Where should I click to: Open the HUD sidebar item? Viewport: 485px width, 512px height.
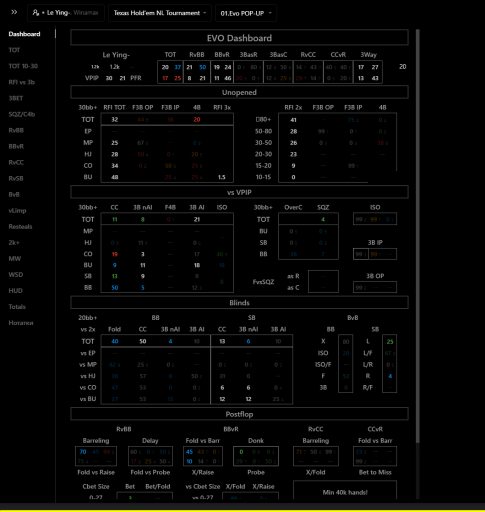(x=15, y=290)
